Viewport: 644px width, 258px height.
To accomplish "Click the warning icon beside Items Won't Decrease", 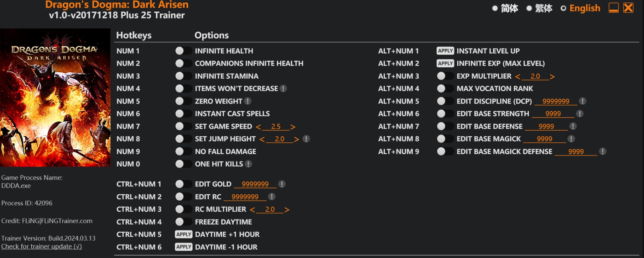I will point(283,89).
